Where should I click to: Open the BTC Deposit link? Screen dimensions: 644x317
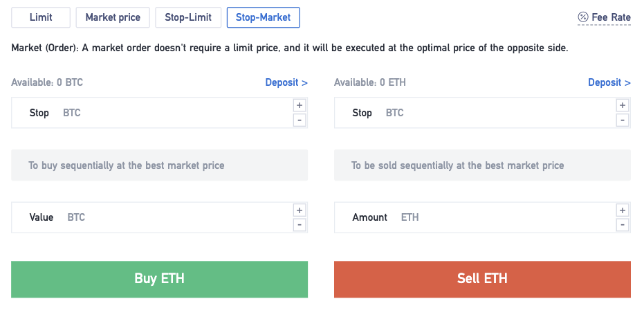coord(286,82)
